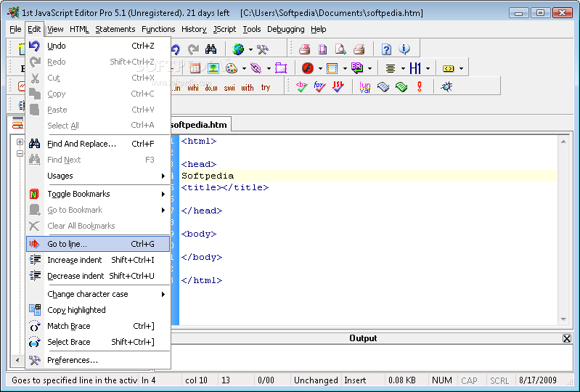Image resolution: width=580 pixels, height=392 pixels.
Task: Select Find And Replace menu entry
Action: pos(98,144)
